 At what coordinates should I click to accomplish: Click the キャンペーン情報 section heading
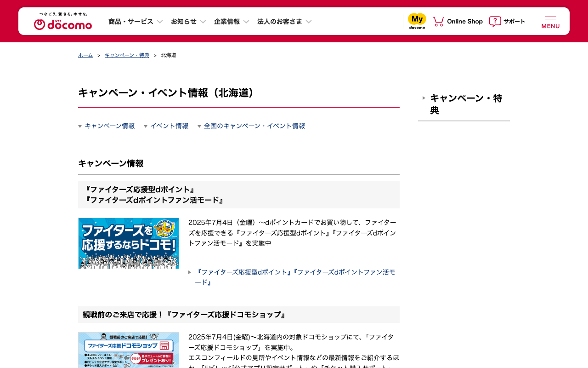[x=111, y=163]
